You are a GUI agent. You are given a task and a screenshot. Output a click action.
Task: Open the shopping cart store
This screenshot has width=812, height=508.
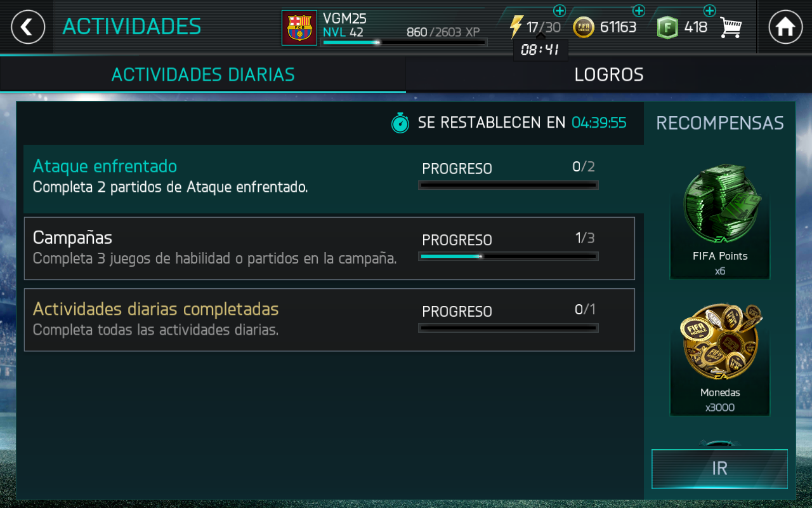pos(731,27)
